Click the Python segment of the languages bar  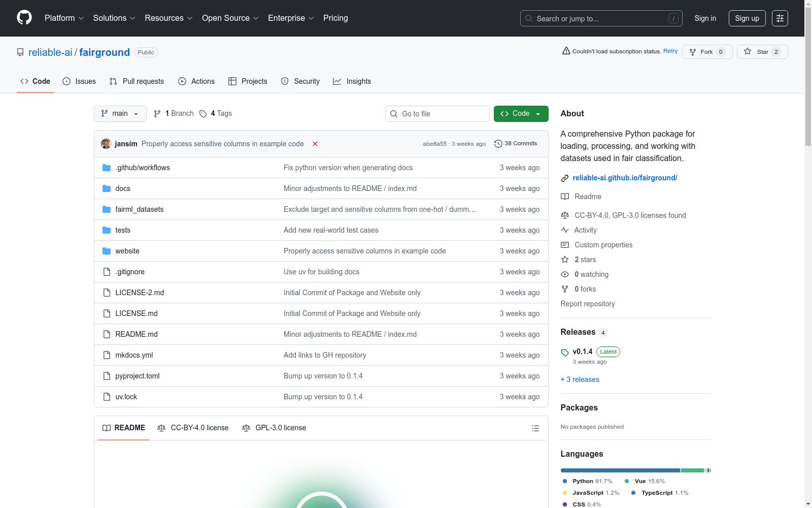(x=620, y=470)
